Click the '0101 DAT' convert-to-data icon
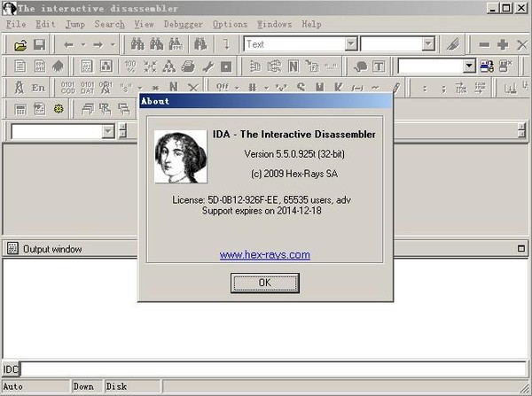532x396 pixels. 87,88
